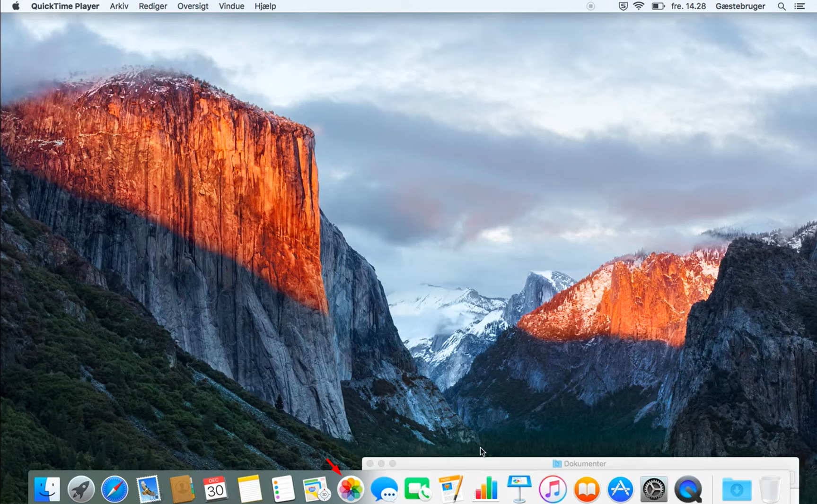
Task: Close the Dokumenter window
Action: tap(370, 464)
